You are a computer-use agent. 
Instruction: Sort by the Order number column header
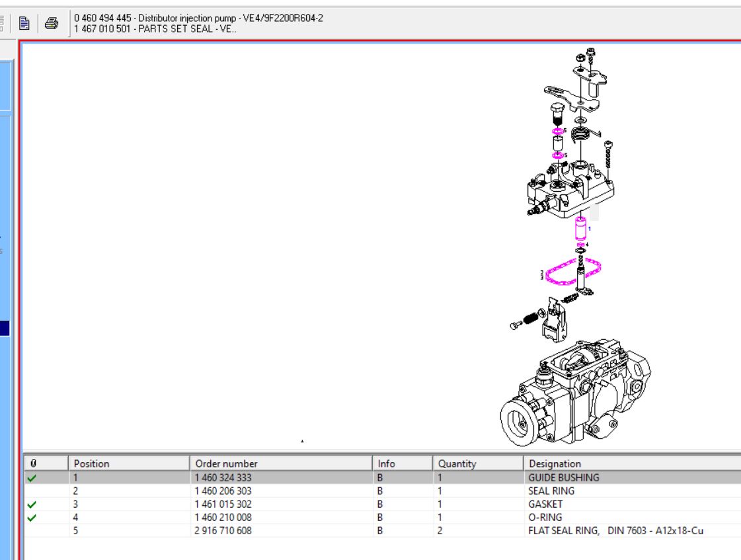[280, 463]
